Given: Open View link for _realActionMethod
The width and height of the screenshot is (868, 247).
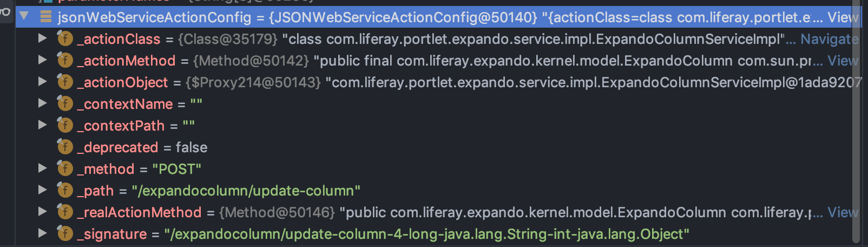Looking at the screenshot, I should coord(841,212).
